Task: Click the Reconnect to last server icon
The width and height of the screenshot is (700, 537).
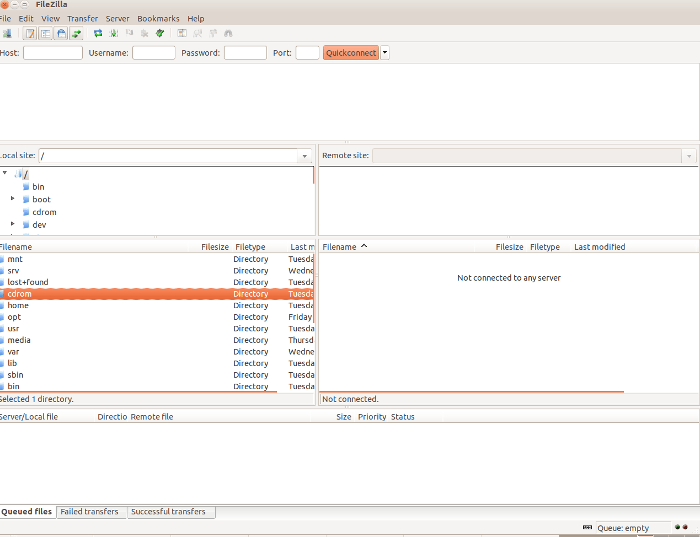Action: [x=160, y=33]
